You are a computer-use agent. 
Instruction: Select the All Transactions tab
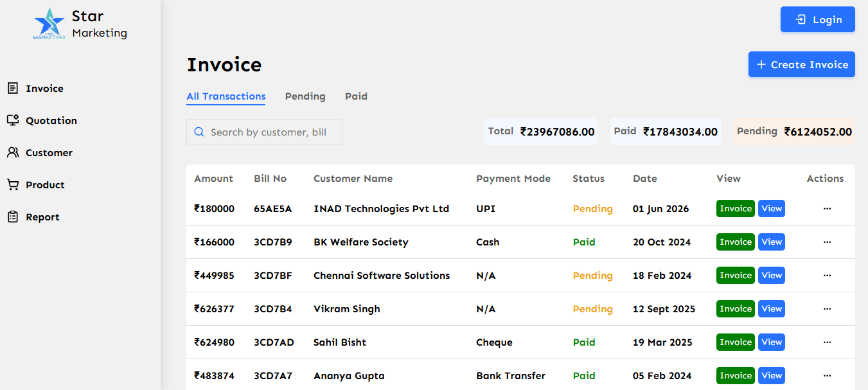[226, 96]
